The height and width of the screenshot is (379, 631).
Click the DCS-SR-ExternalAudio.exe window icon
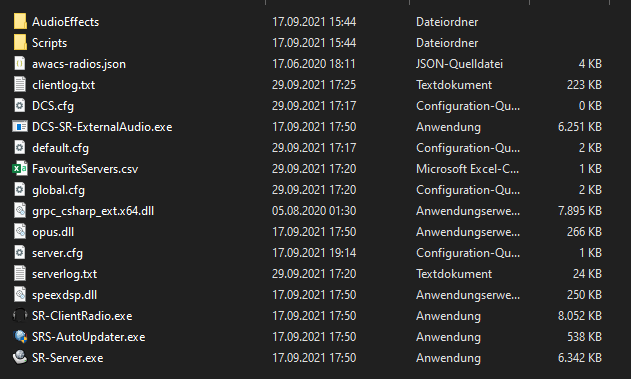tap(20, 126)
